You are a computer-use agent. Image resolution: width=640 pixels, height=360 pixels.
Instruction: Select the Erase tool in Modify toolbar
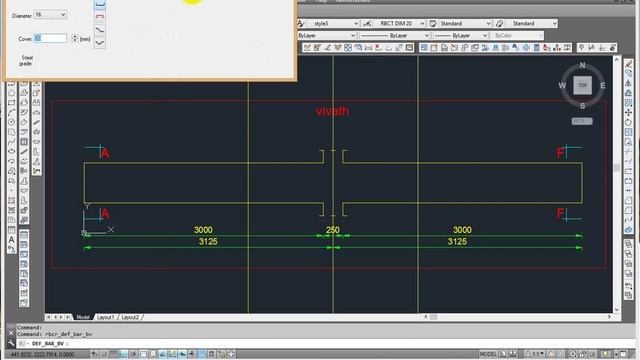(x=629, y=63)
